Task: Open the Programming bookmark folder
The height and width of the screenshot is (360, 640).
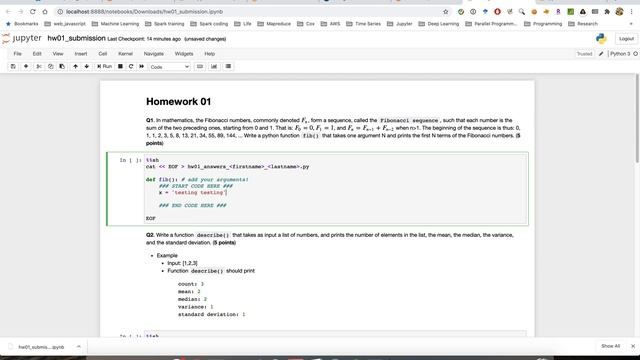Action: [543, 24]
